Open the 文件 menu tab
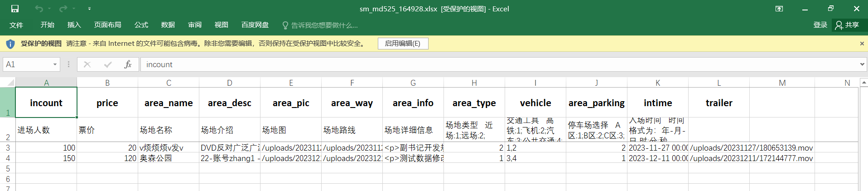Image resolution: width=868 pixels, height=191 pixels. click(16, 25)
